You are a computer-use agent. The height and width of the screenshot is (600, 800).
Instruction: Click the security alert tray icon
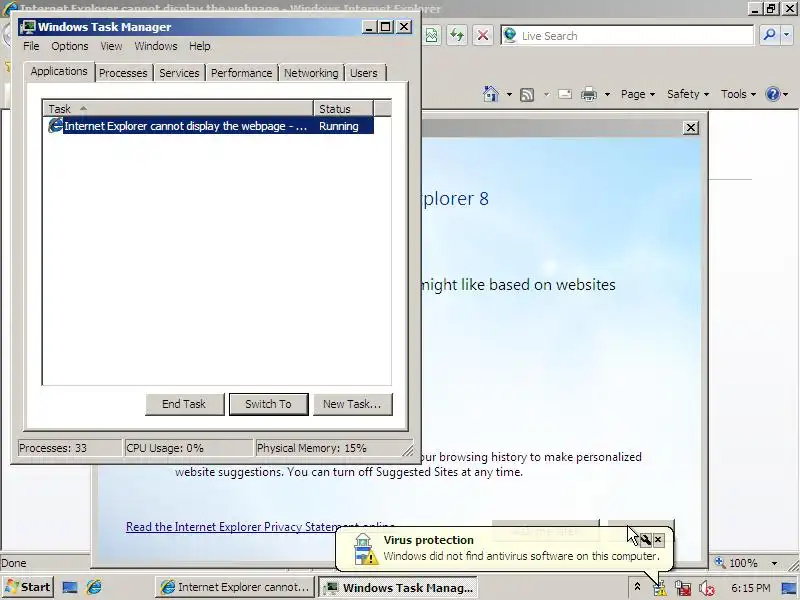pyautogui.click(x=659, y=588)
